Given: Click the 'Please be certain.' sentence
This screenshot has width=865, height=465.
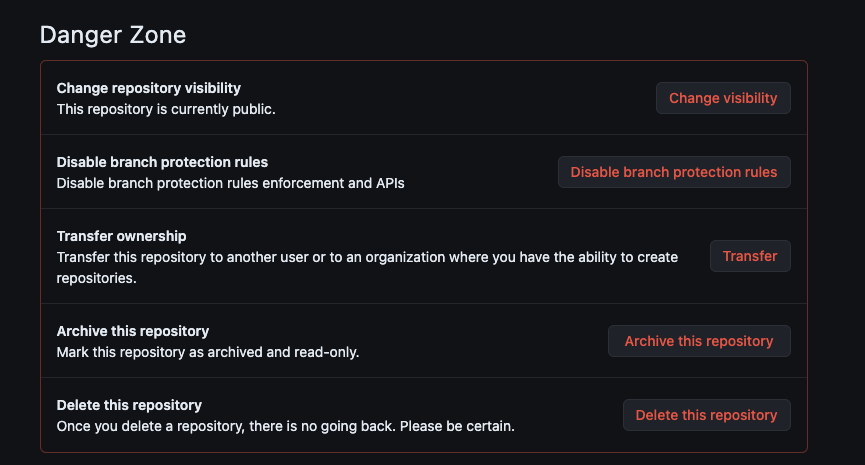Looking at the screenshot, I should click(457, 426).
